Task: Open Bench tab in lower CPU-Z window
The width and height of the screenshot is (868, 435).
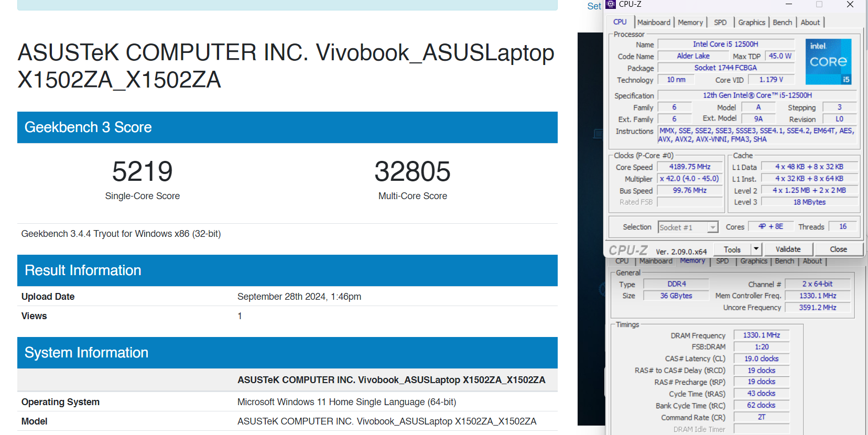Action: (x=784, y=261)
